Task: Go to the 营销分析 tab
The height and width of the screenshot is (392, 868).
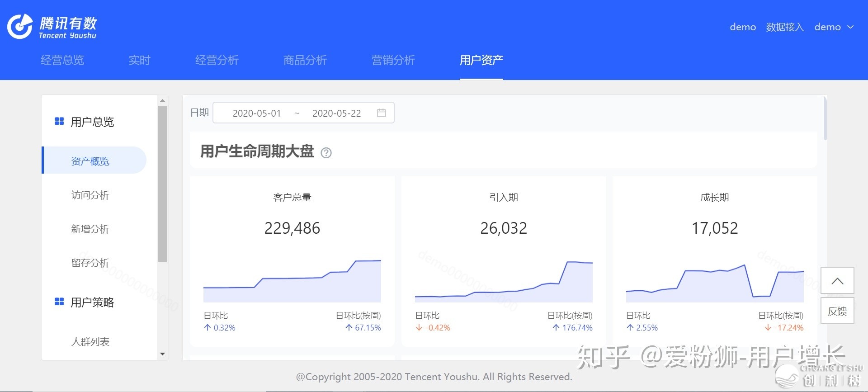Action: coord(393,60)
